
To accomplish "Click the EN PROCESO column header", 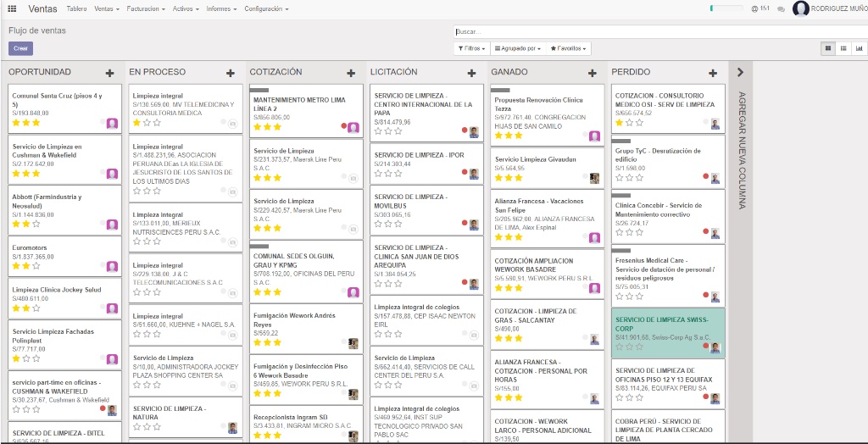I will 157,72.
